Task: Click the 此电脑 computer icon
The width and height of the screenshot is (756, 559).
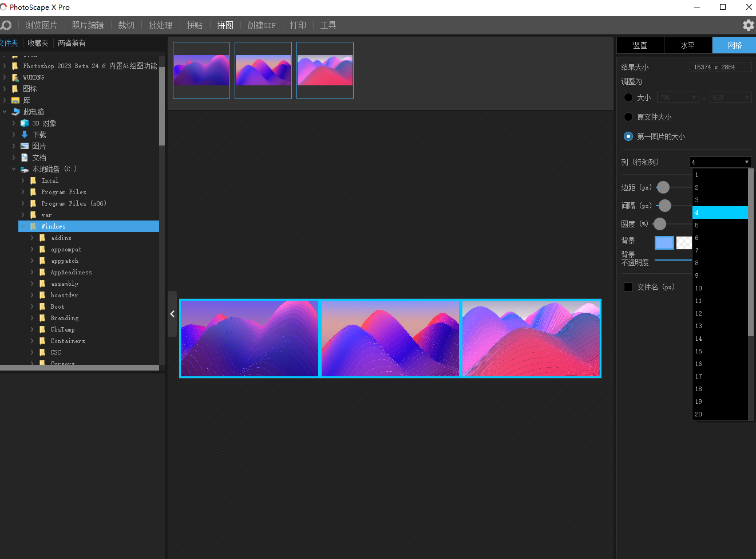Action: pos(15,112)
